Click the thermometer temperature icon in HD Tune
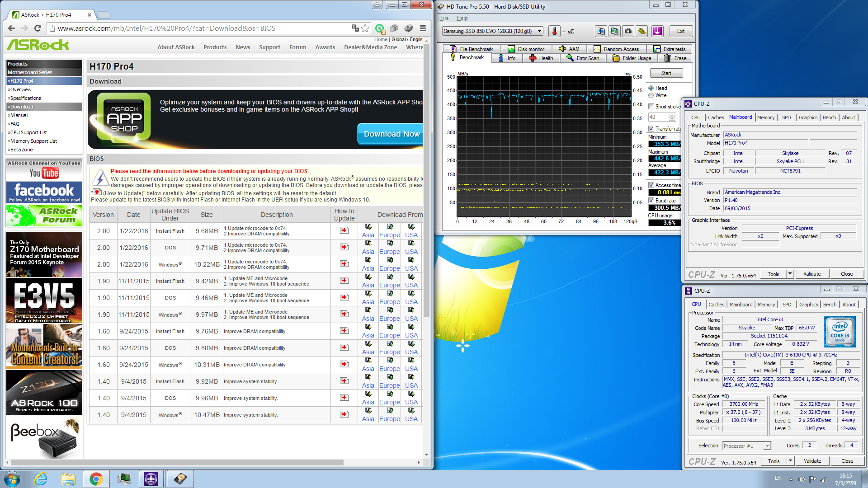Viewport: 868px width, 488px height. point(554,31)
